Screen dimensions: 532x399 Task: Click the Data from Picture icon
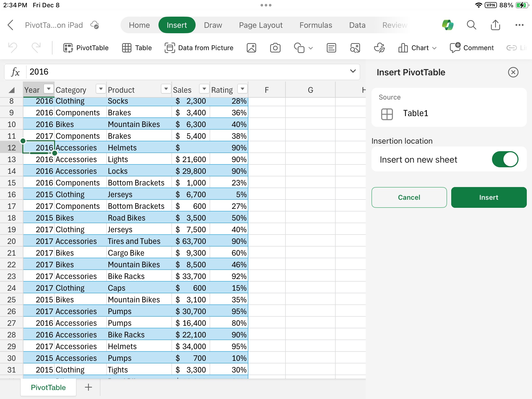[x=199, y=47]
